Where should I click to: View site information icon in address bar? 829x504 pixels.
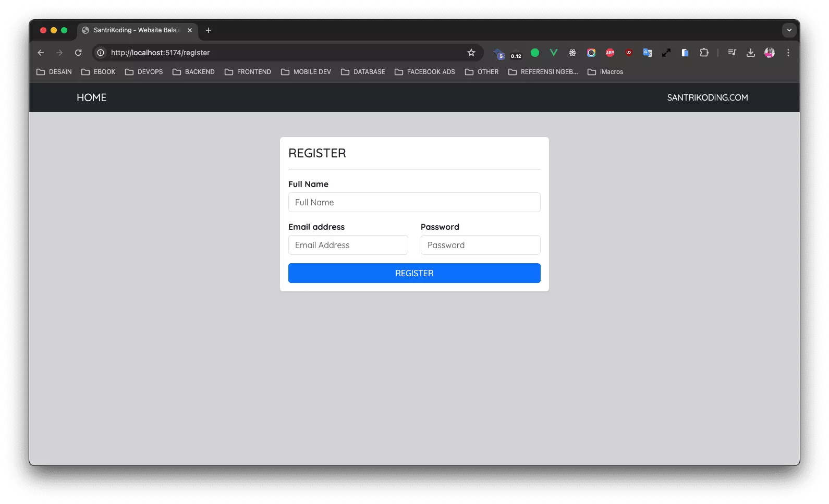(101, 53)
